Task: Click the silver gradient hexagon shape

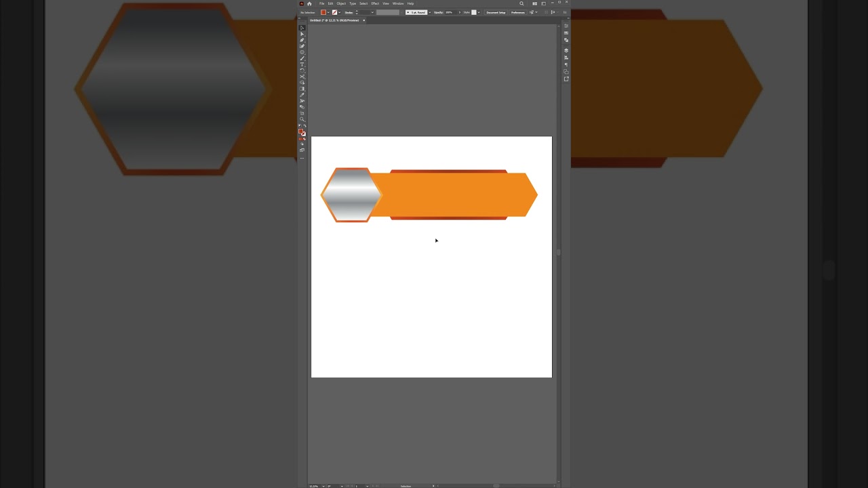Action: click(351, 195)
